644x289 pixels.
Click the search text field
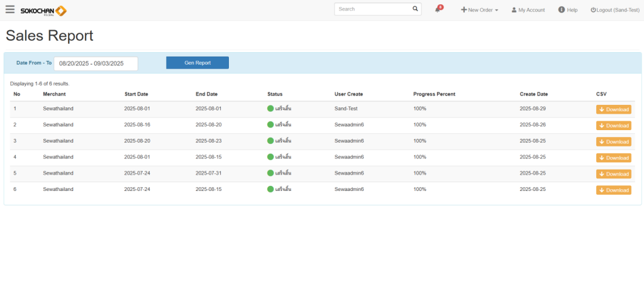372,9
